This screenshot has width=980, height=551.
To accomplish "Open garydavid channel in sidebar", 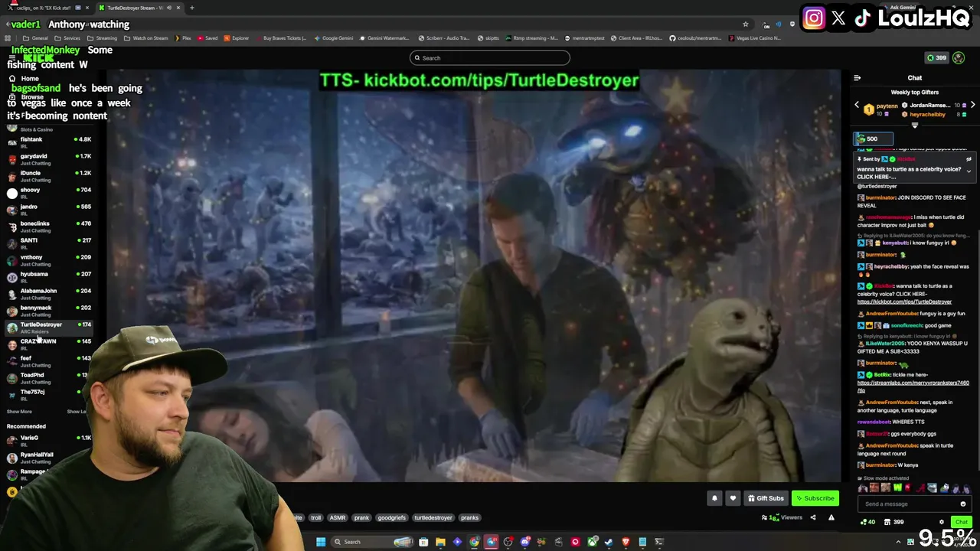I will point(50,159).
